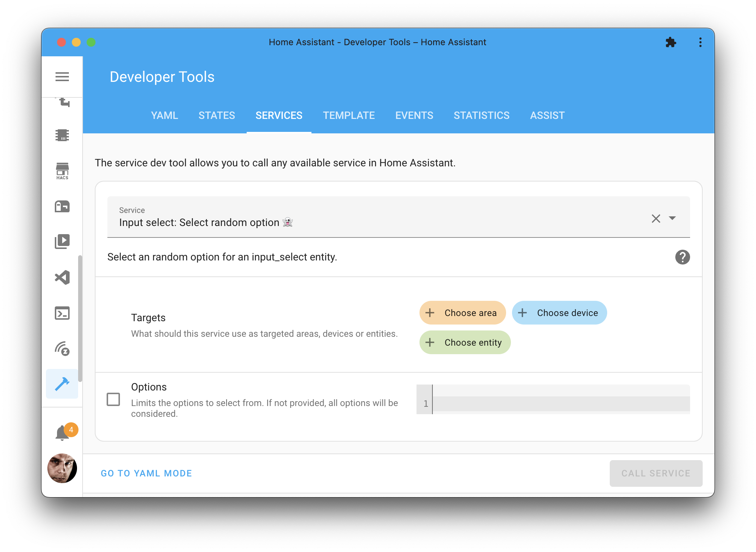This screenshot has height=552, width=756.
Task: Switch to the STATES tab
Action: click(x=217, y=115)
